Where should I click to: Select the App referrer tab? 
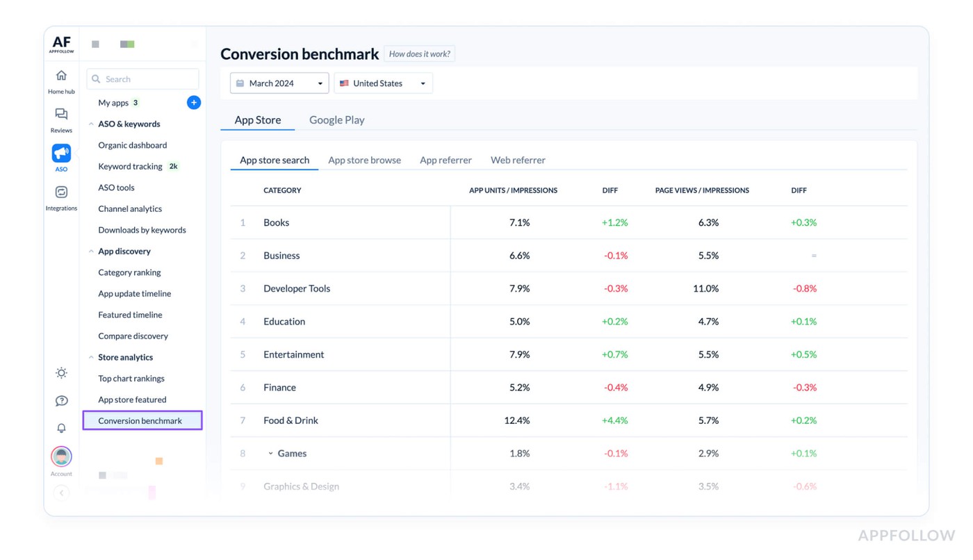point(445,160)
